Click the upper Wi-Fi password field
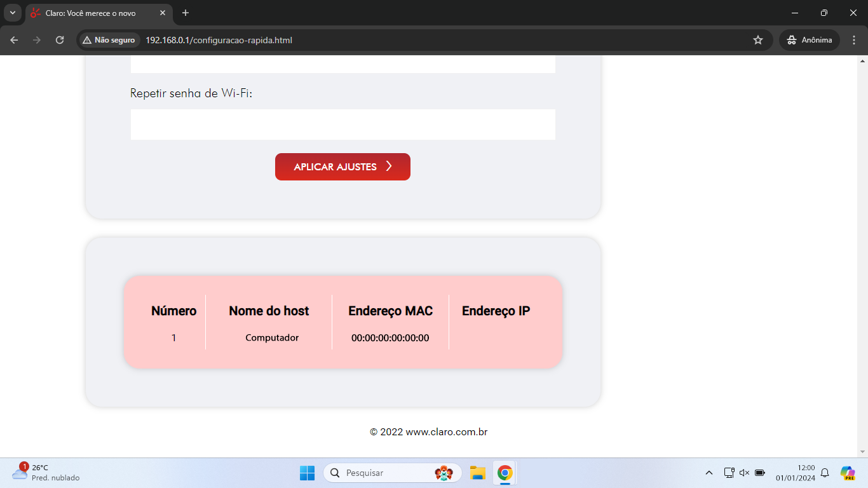 pyautogui.click(x=343, y=64)
